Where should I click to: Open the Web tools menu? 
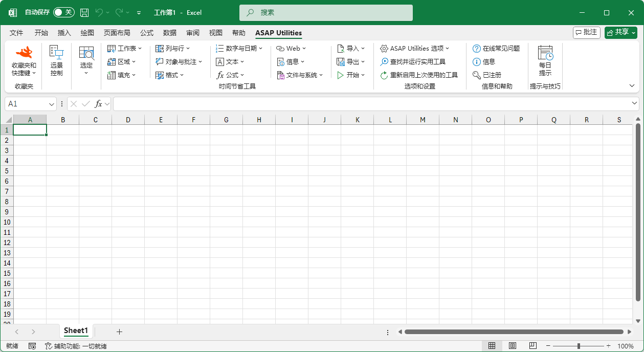tap(291, 49)
